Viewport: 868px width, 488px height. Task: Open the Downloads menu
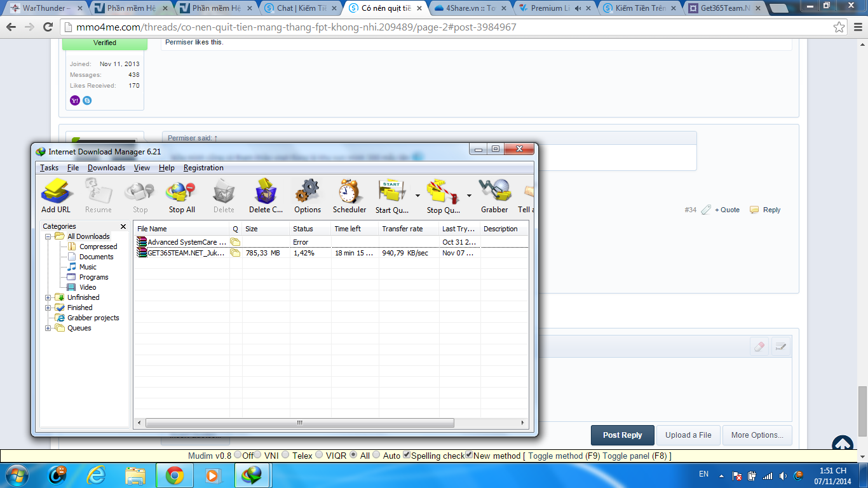(106, 168)
